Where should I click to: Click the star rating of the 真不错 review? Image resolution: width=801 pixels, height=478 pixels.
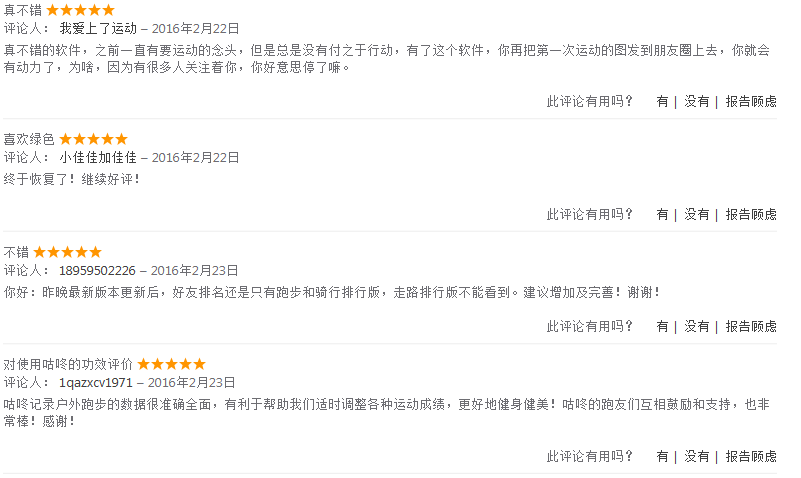point(80,10)
